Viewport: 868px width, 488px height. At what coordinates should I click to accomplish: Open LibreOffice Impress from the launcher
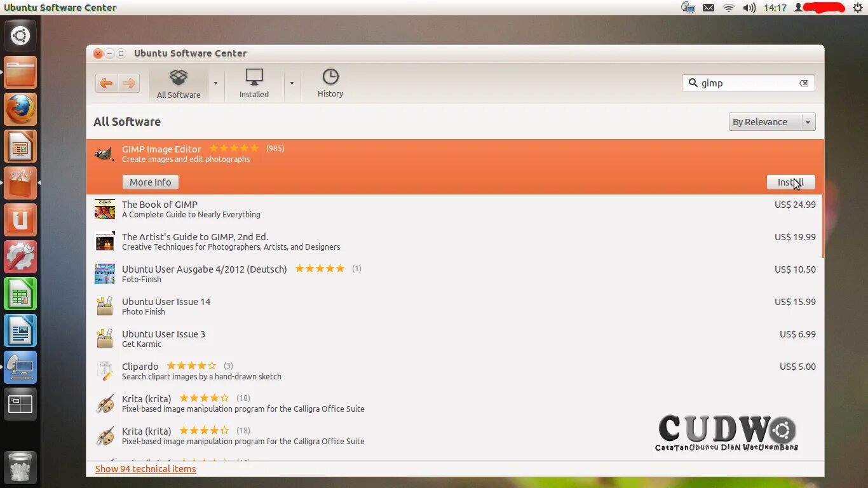(20, 146)
